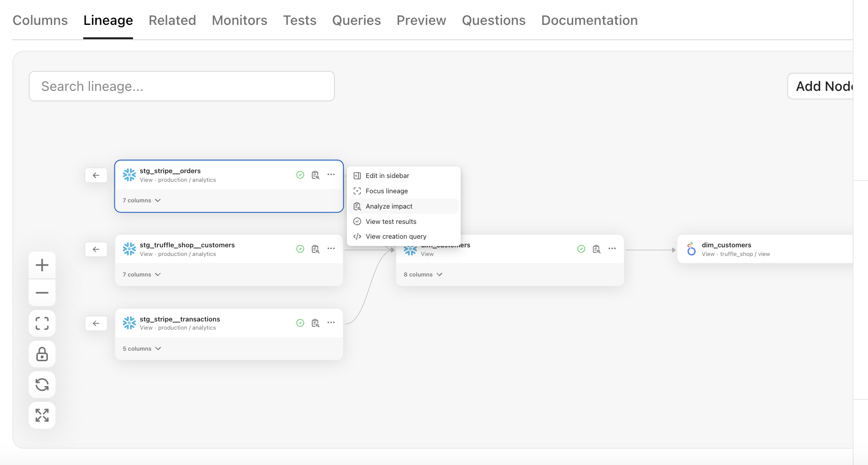This screenshot has width=868, height=465.
Task: Expand upstream arrow left of stg_stripe__orders
Action: [96, 176]
